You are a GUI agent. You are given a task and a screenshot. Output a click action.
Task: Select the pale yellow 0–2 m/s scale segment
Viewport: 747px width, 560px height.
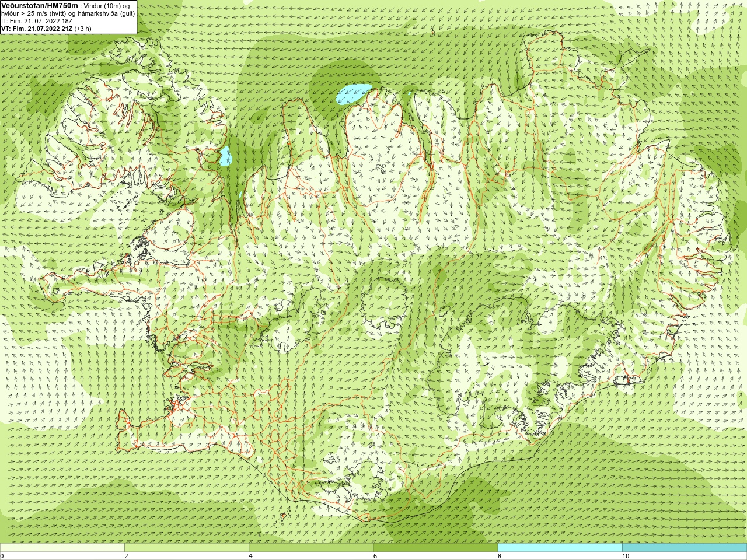point(62,548)
